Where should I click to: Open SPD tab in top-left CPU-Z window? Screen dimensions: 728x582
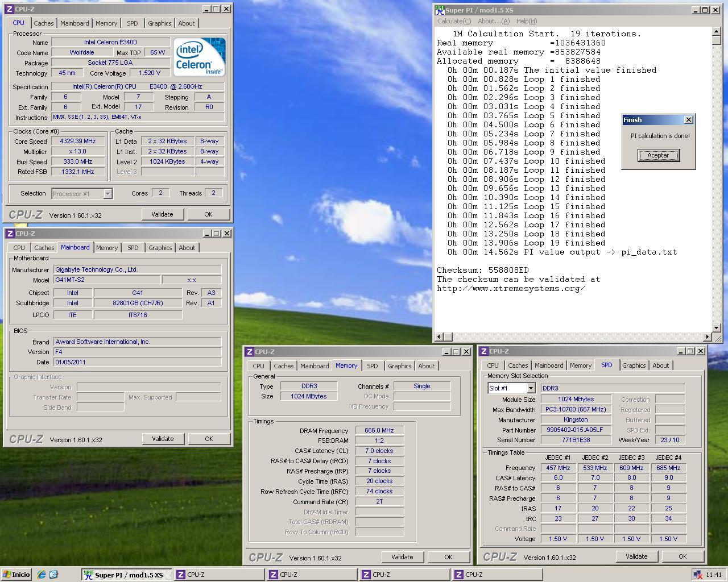[x=133, y=23]
